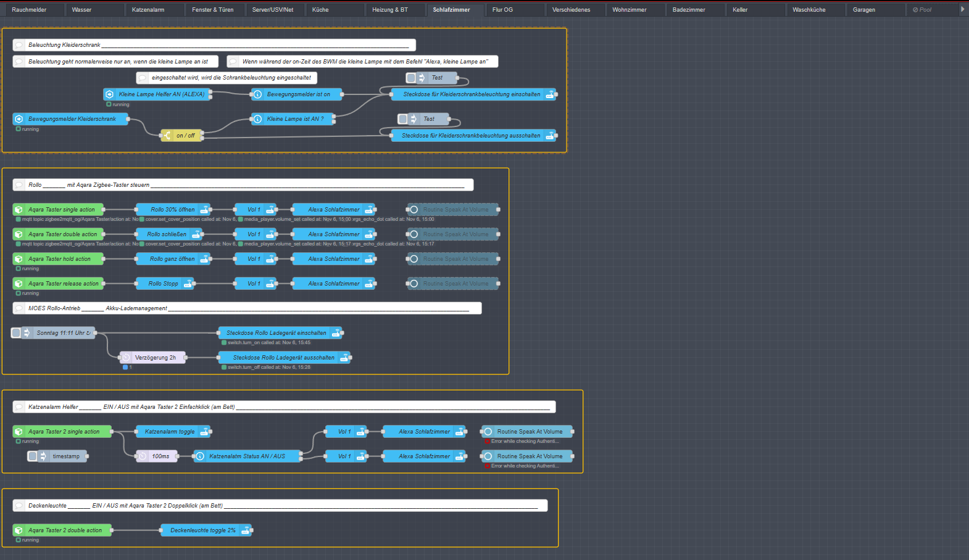This screenshot has width=969, height=560.
Task: Click the Katzenalarm Status AN / AUS node icon
Action: 200,456
